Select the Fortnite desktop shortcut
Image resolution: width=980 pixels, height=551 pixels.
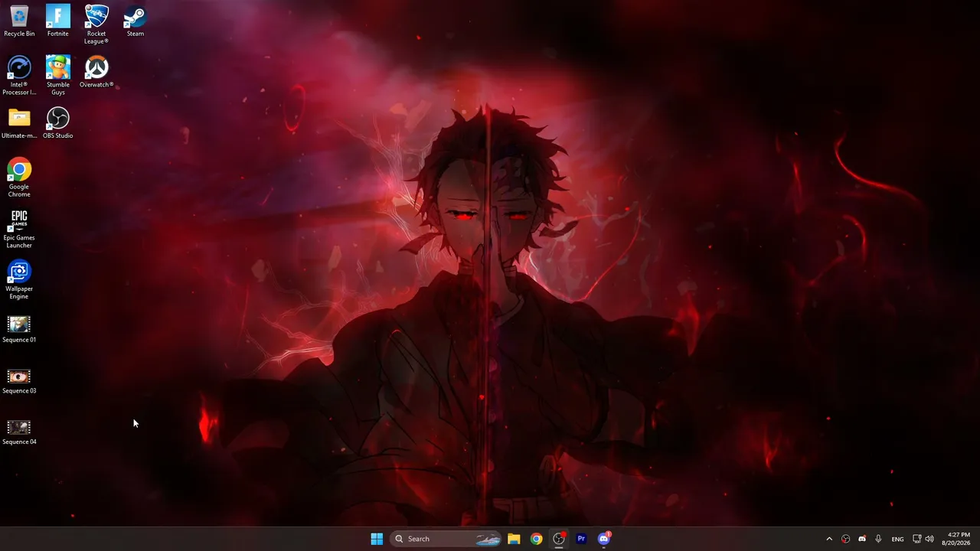click(x=58, y=21)
